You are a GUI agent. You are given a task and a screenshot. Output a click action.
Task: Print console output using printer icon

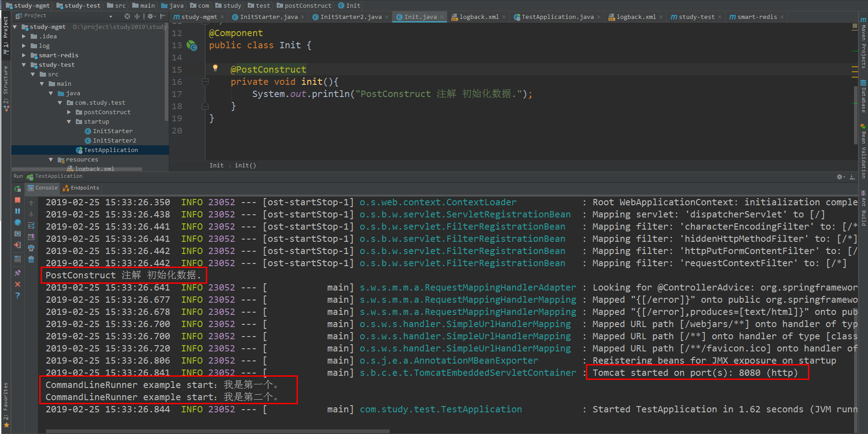(31, 248)
